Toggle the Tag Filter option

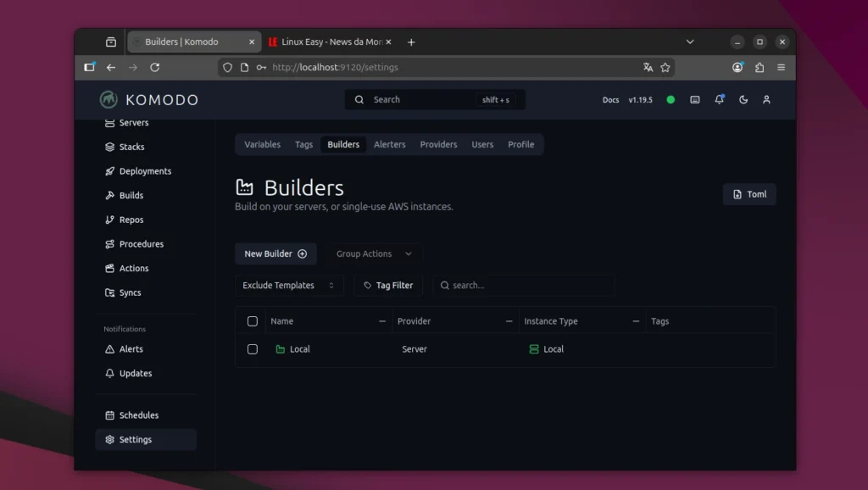[388, 285]
